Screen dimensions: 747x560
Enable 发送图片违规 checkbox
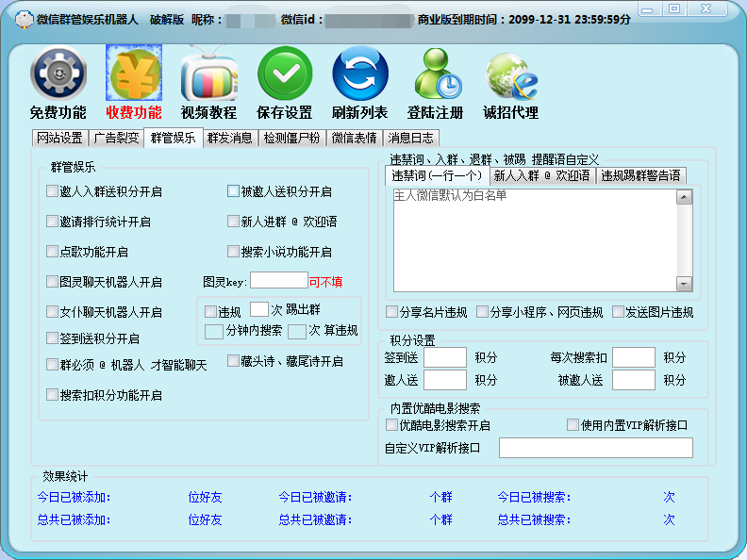[618, 312]
